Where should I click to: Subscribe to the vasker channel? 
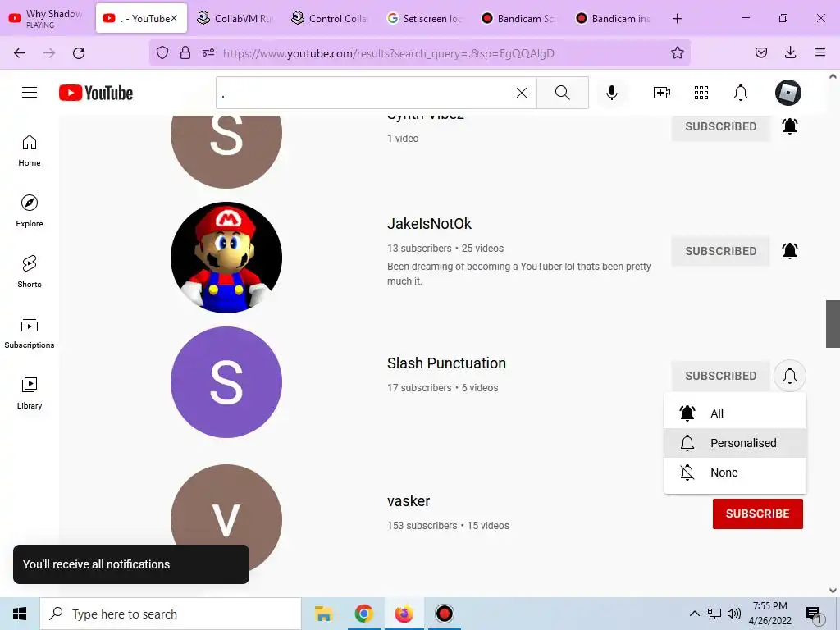757,514
